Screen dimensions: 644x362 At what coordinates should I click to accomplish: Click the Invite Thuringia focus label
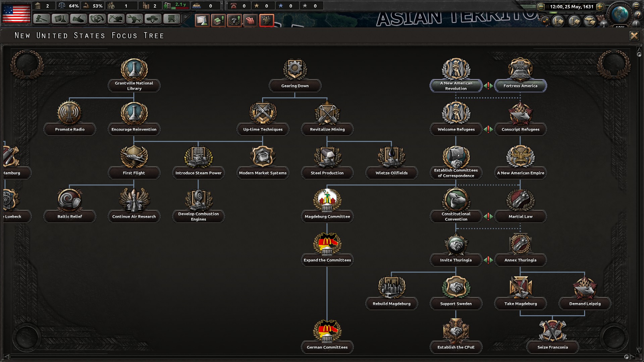point(456,260)
